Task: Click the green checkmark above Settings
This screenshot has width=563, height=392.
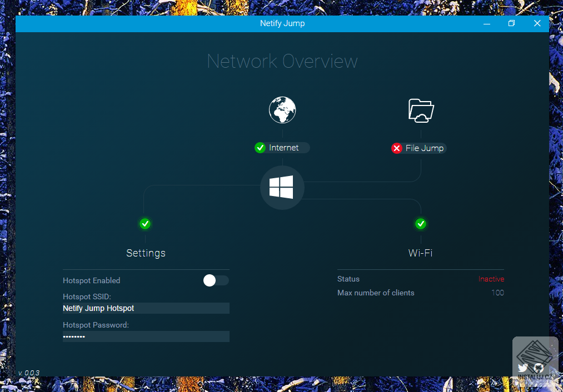Action: click(x=145, y=224)
